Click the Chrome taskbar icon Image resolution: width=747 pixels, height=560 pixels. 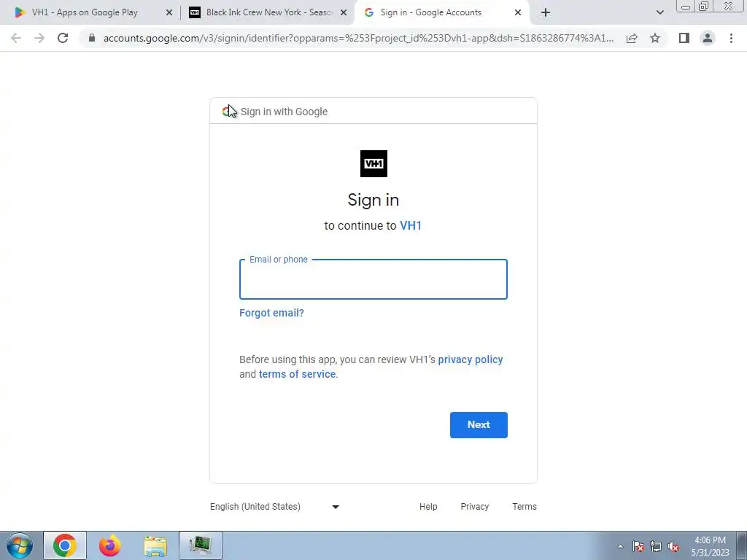tap(65, 545)
